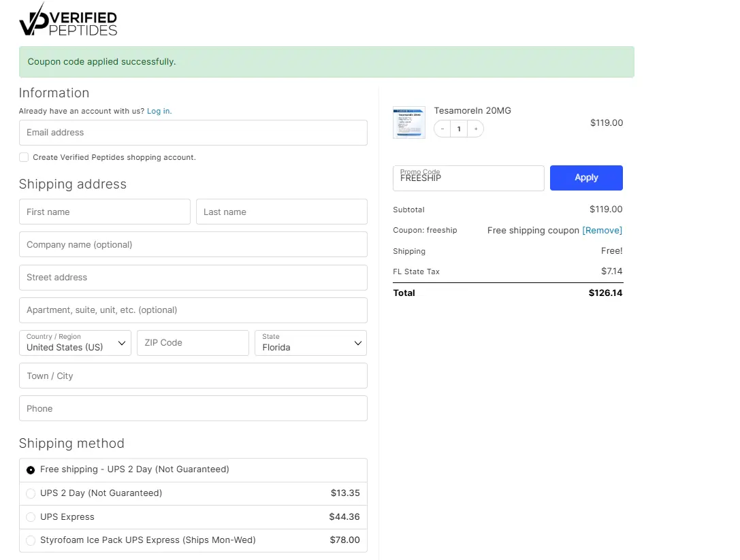The width and height of the screenshot is (740, 560).
Task: Remove the freeship coupon
Action: 602,231
